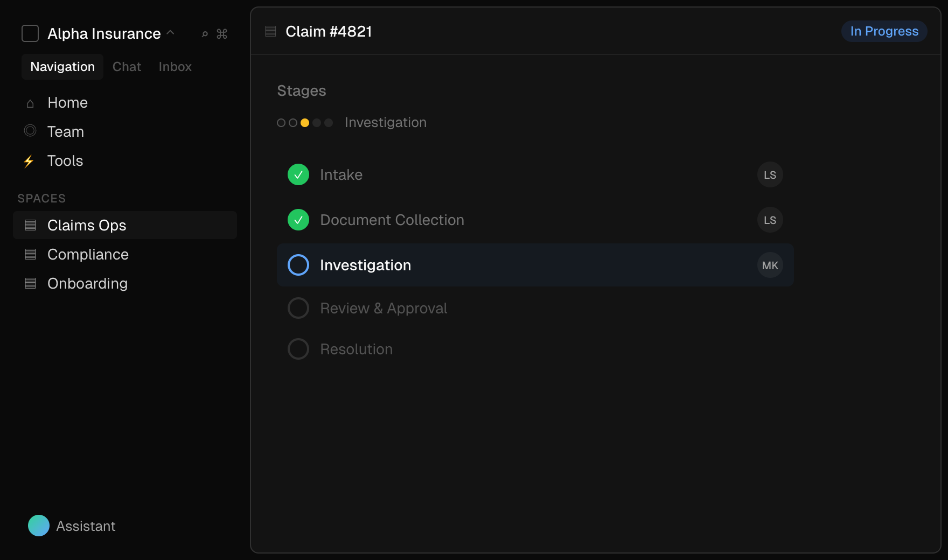Viewport: 948px width, 560px height.
Task: Open the Compliance space
Action: (x=88, y=254)
